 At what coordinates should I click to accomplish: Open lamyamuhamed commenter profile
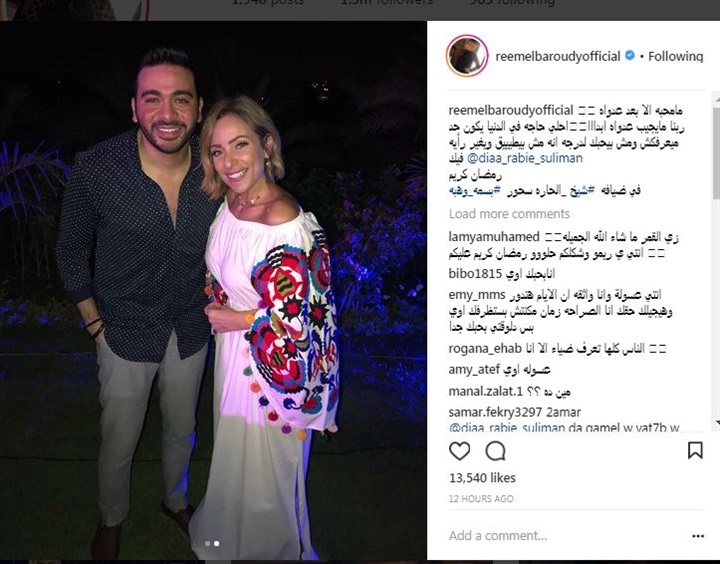494,237
